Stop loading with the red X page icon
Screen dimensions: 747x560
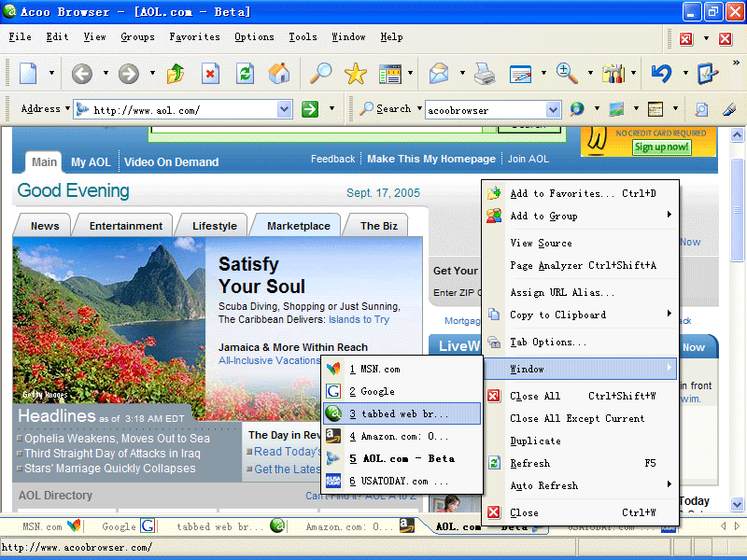[210, 74]
